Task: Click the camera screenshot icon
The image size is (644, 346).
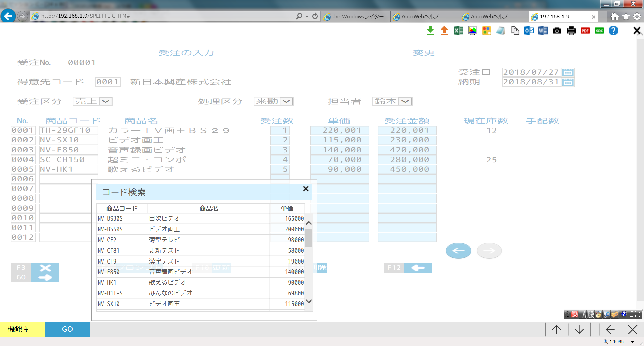Action: point(557,31)
